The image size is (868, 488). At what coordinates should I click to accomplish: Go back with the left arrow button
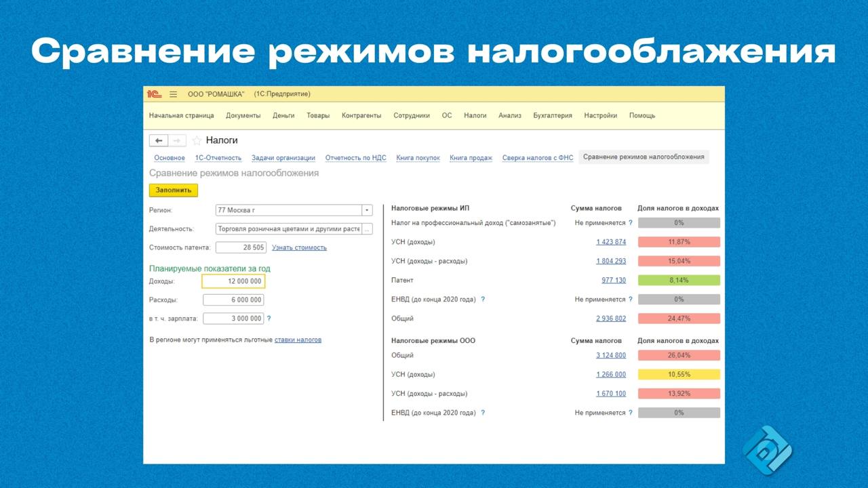[158, 140]
